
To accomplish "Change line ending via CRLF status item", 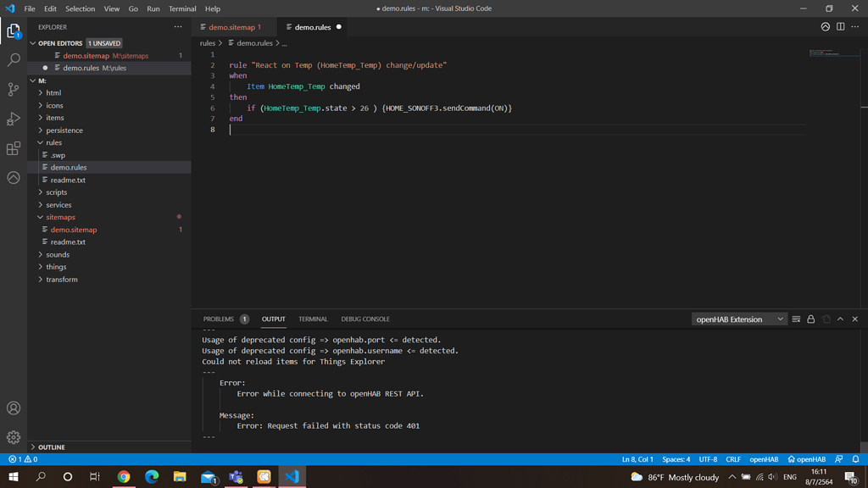I will 732,458.
